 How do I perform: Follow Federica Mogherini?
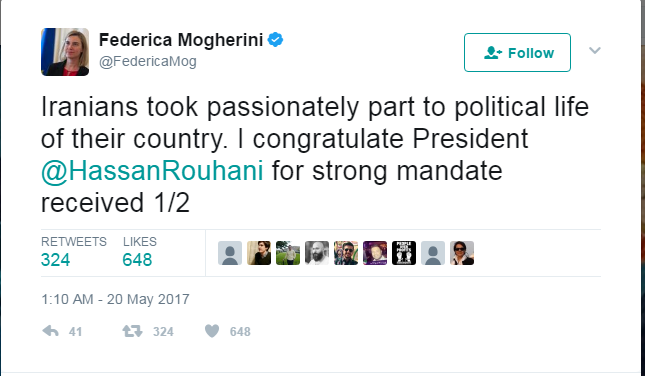tap(517, 53)
